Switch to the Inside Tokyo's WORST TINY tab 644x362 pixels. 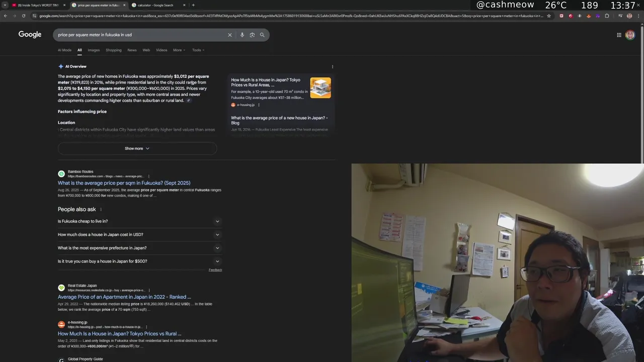point(38,5)
